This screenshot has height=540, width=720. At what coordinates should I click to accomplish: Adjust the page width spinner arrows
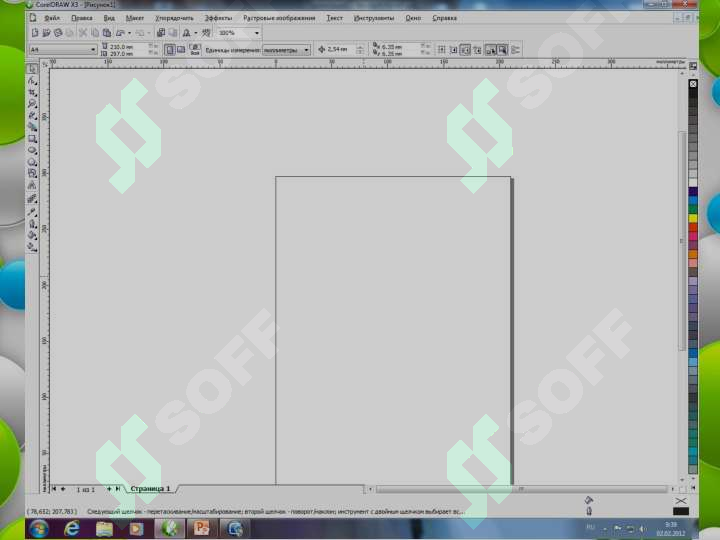point(154,46)
